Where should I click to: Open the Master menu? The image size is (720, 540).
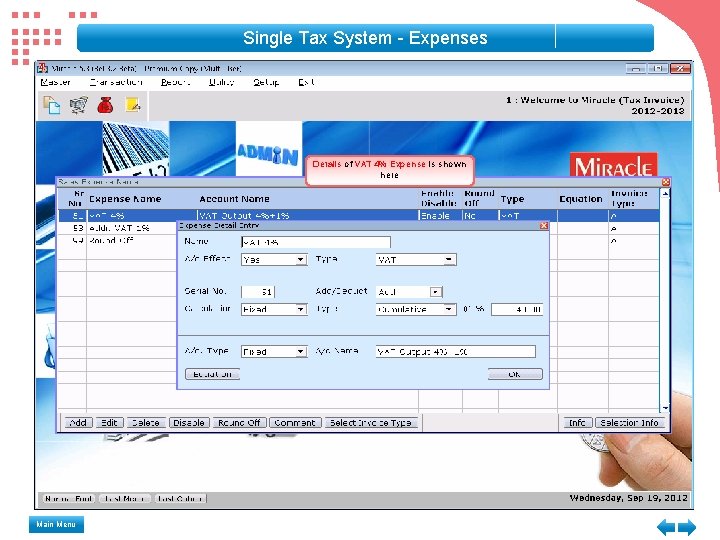coord(56,82)
